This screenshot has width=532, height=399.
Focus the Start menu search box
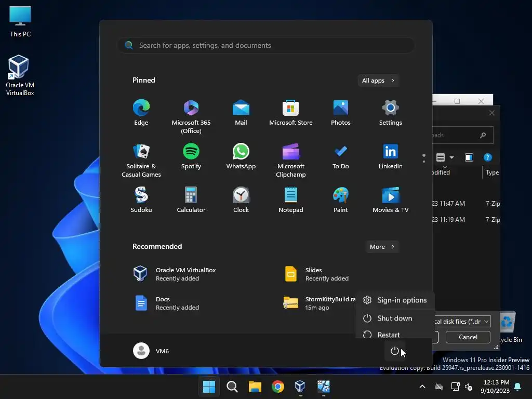coord(266,45)
